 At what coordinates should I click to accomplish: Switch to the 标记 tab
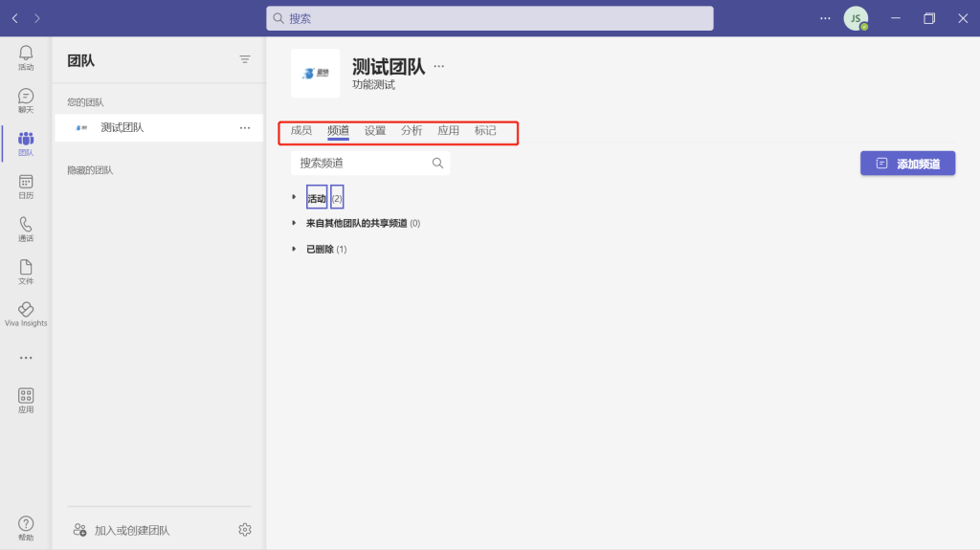(x=485, y=130)
